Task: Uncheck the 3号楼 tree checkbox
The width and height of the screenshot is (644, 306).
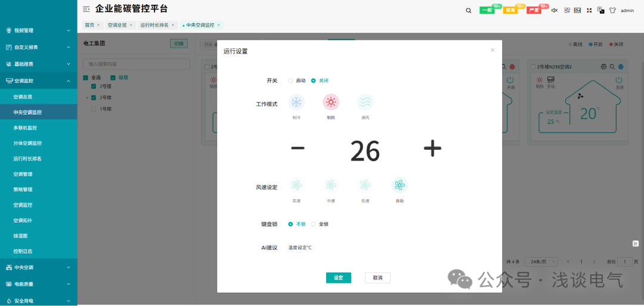Action: pos(94,86)
